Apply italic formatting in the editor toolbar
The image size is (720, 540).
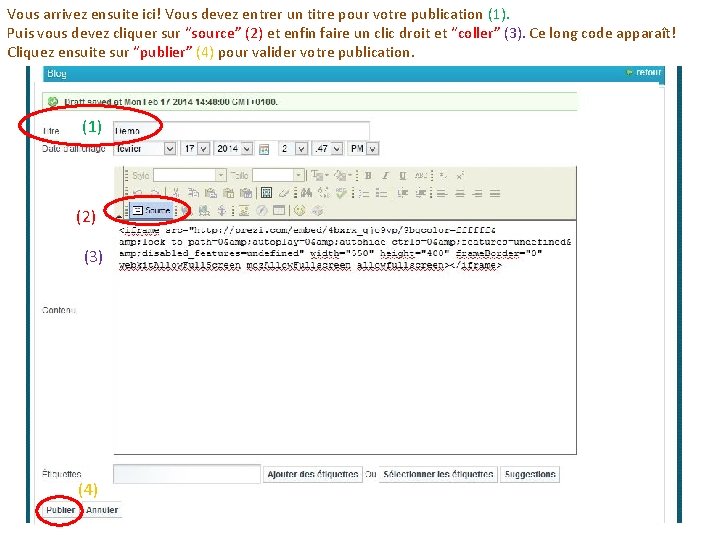pyautogui.click(x=385, y=175)
